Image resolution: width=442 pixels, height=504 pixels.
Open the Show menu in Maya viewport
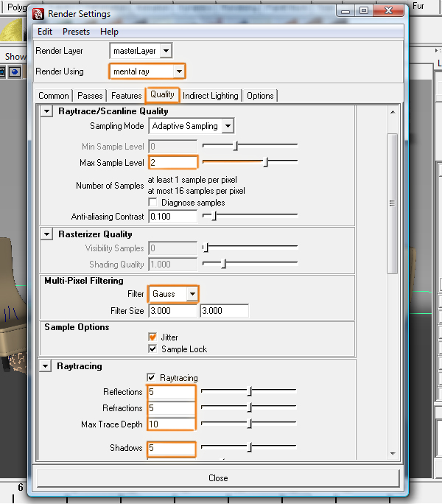click(x=15, y=57)
